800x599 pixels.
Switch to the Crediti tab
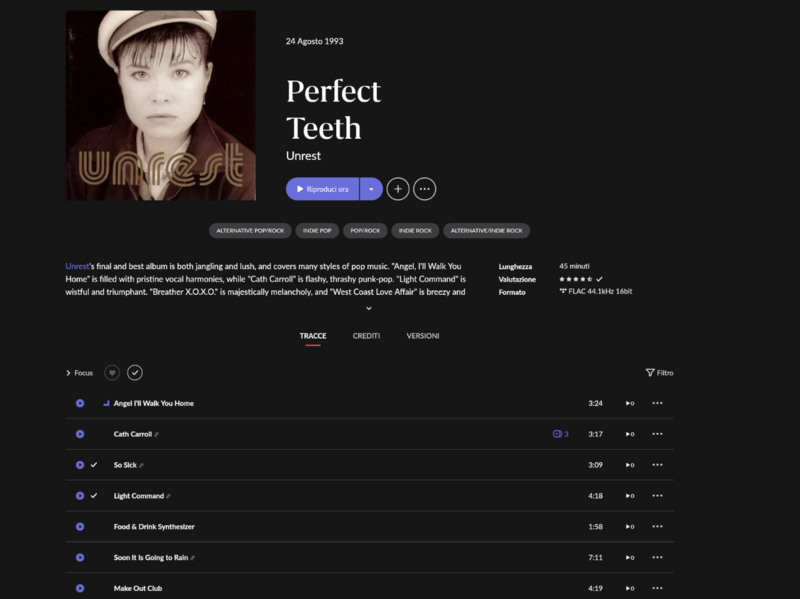click(x=366, y=336)
